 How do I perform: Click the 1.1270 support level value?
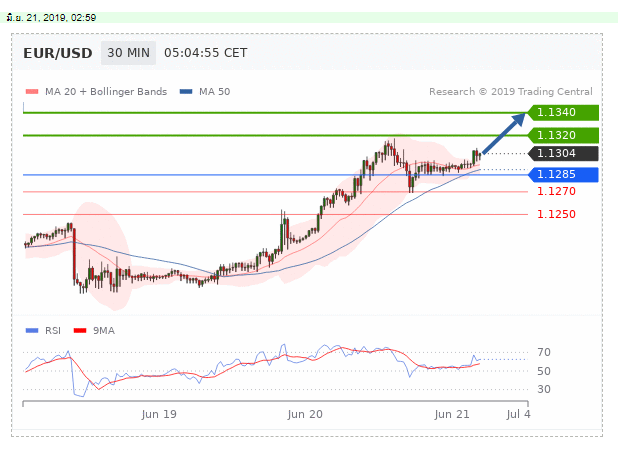pyautogui.click(x=556, y=192)
